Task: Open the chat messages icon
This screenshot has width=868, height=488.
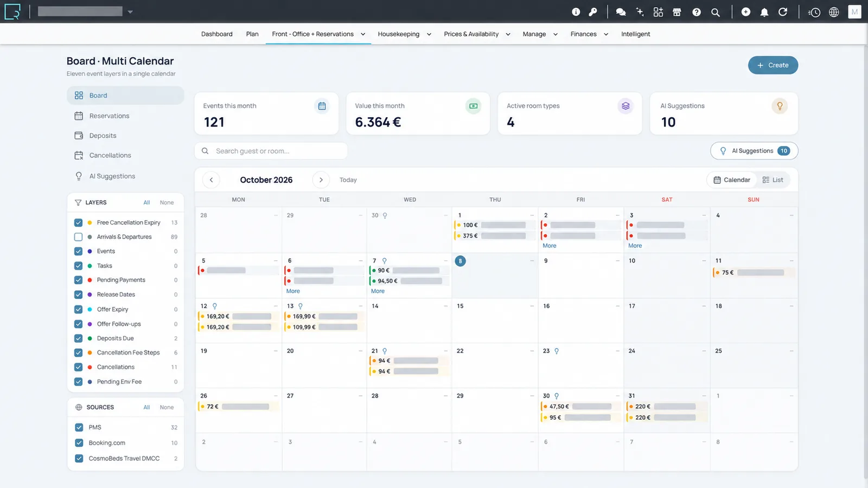Action: coord(621,12)
